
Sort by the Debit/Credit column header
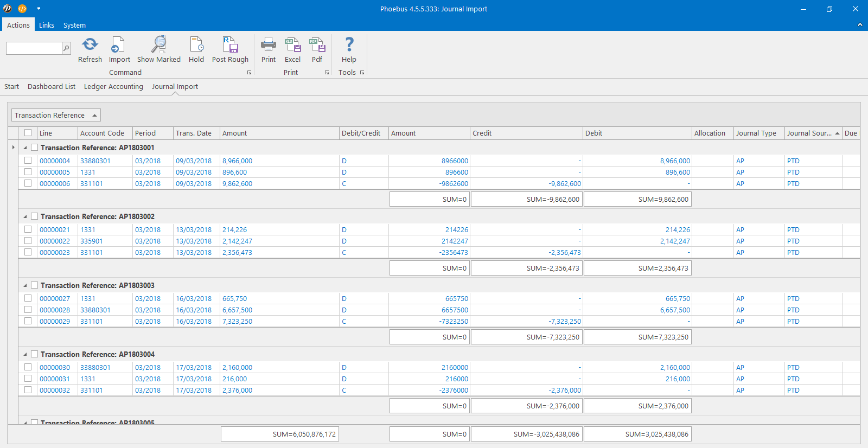(x=364, y=133)
